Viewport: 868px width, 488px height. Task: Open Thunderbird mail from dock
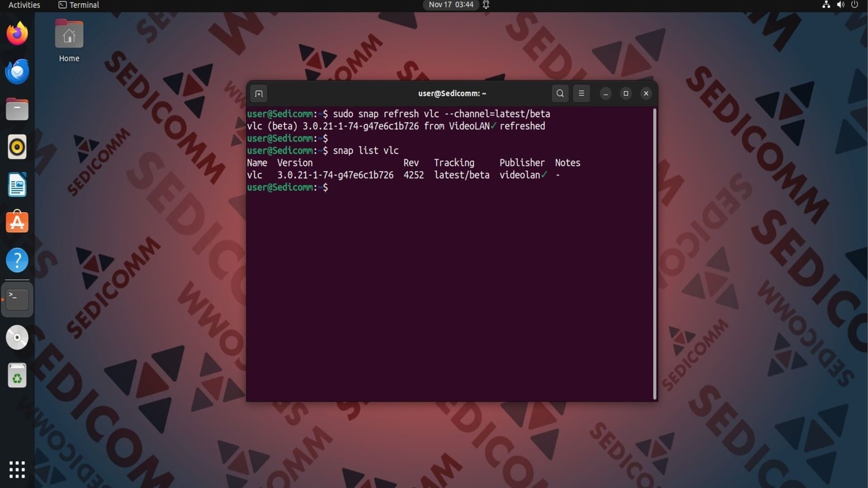17,71
